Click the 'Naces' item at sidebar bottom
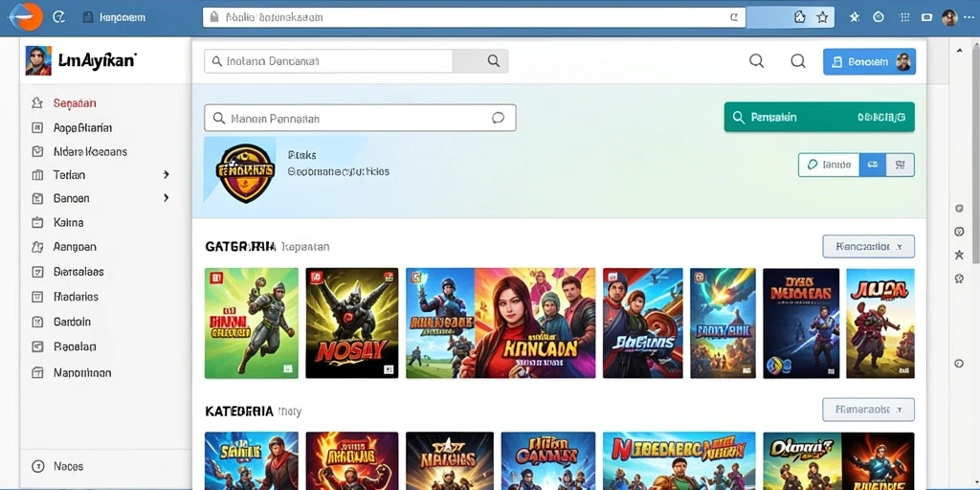 pos(68,466)
